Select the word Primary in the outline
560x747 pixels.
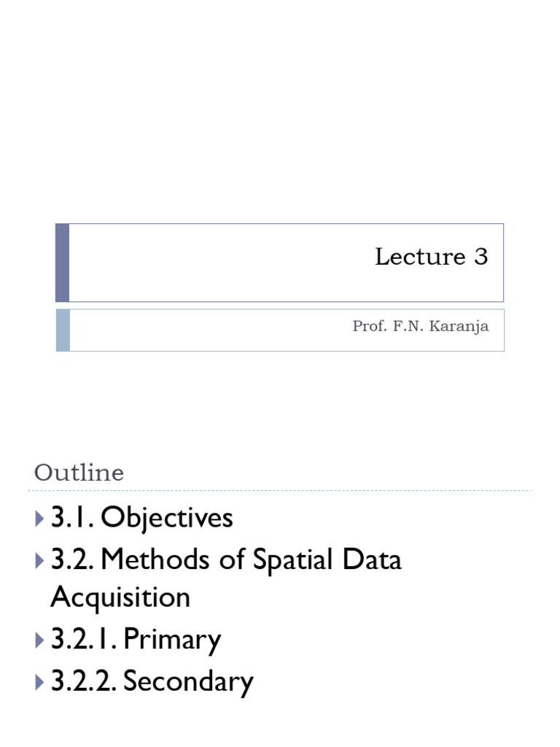point(172,640)
